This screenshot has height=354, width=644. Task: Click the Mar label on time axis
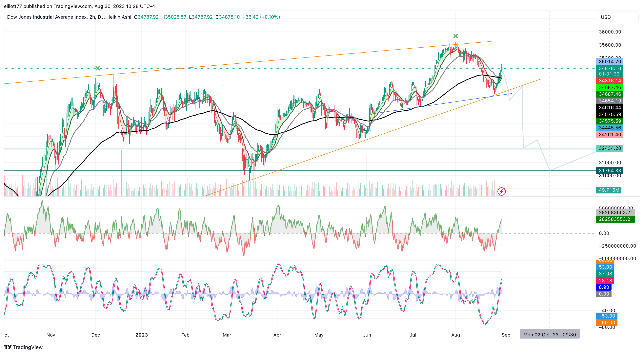(227, 335)
